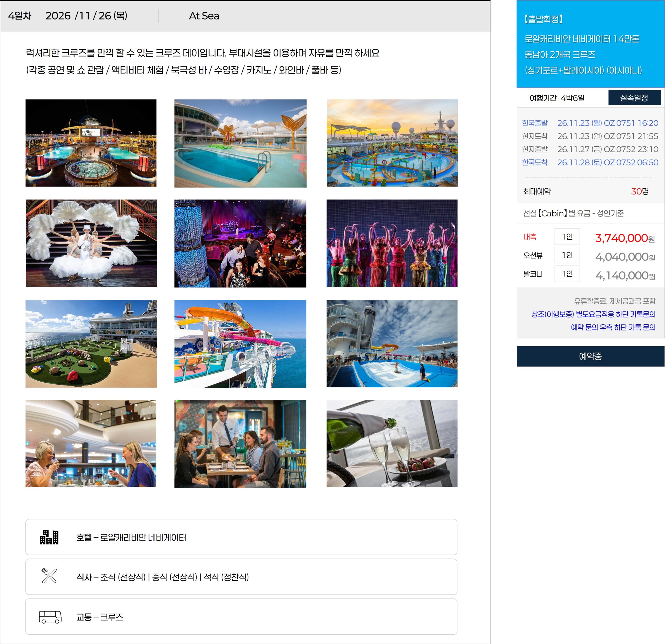Click the blue 출발확정 cruise title banner
Image resolution: width=665 pixels, height=644 pixels.
coord(590,44)
